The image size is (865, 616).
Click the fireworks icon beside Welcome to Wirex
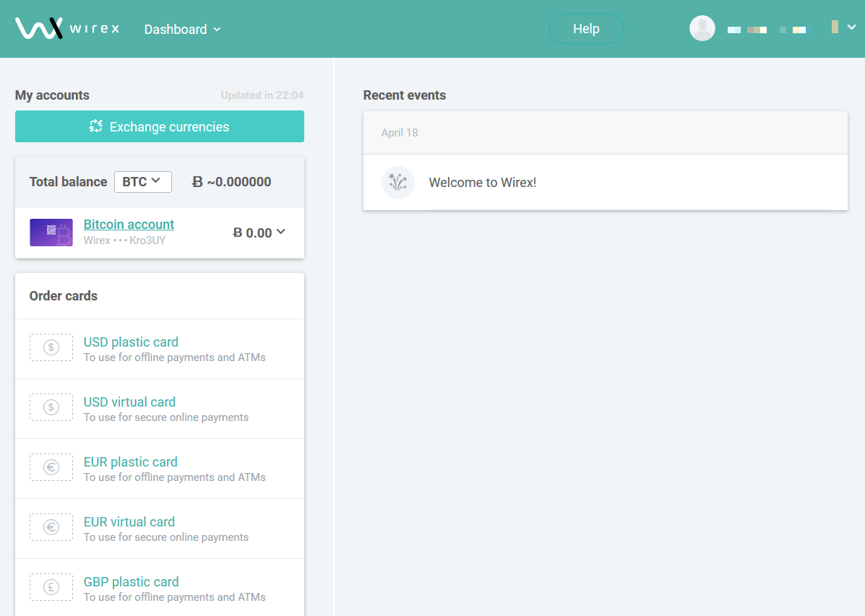pyautogui.click(x=397, y=183)
